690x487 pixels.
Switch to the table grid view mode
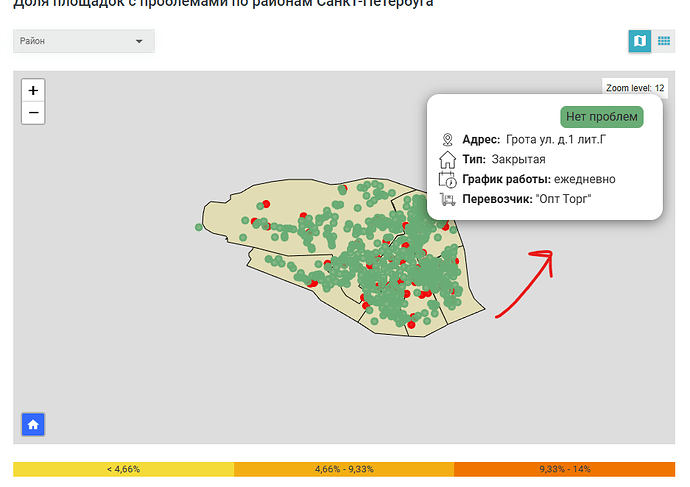coord(664,41)
